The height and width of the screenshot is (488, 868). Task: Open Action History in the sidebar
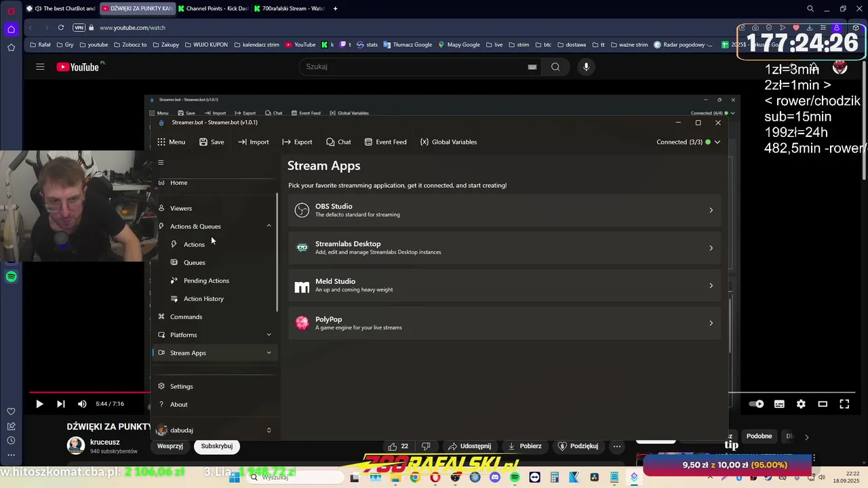click(x=203, y=298)
